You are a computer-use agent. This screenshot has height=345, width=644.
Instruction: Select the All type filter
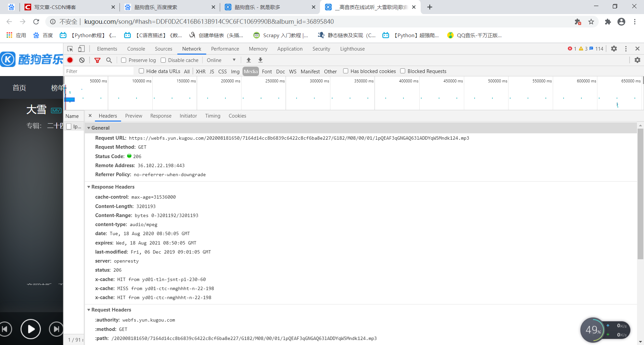pos(187,71)
